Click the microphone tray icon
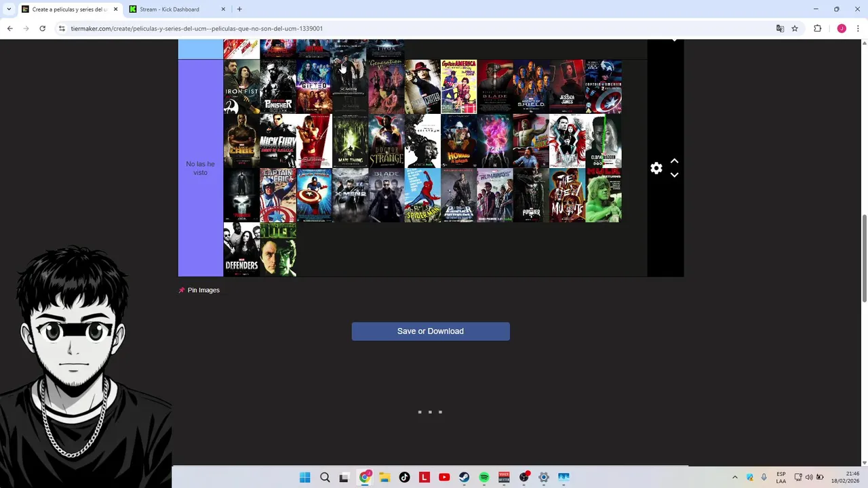Image resolution: width=868 pixels, height=488 pixels. tap(764, 477)
